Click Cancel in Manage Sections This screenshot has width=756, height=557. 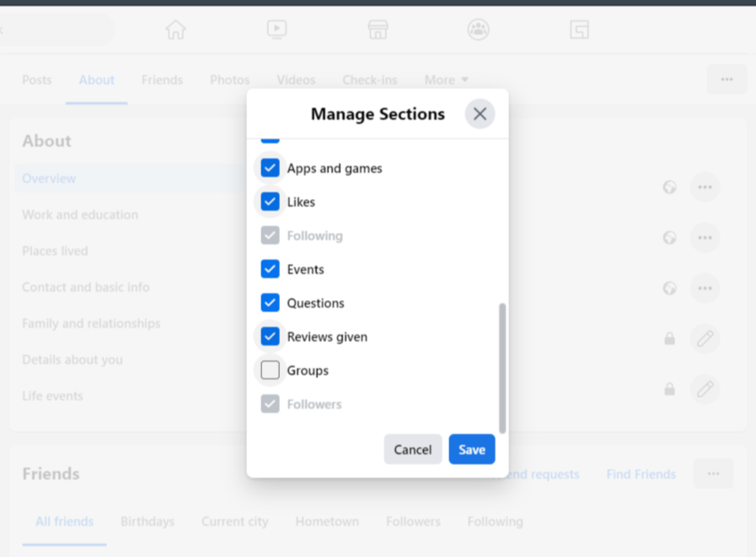(413, 449)
